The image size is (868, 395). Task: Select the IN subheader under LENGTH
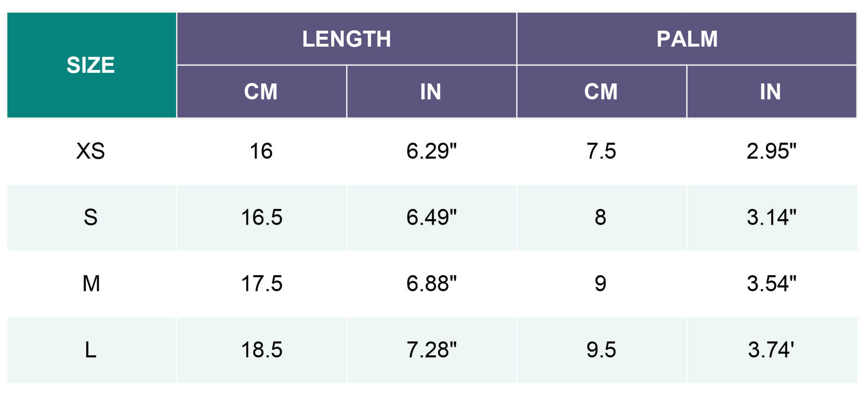coord(431,92)
